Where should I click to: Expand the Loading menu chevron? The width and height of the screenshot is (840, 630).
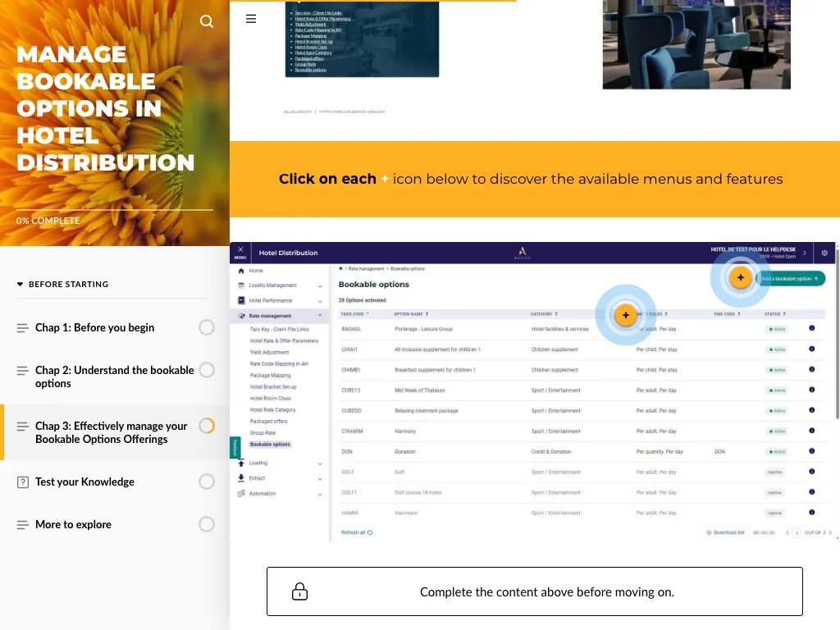320,463
